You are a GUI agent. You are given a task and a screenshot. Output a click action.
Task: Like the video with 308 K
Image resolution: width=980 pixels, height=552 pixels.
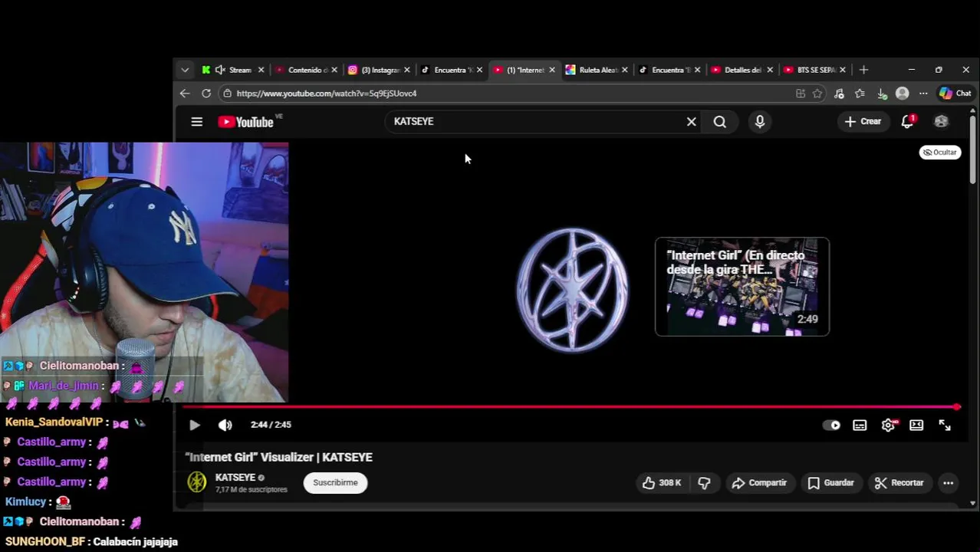[662, 482]
